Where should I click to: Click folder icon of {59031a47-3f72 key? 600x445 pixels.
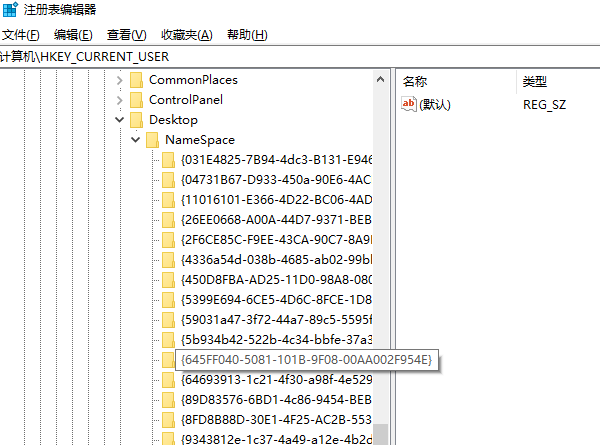pyautogui.click(x=168, y=320)
